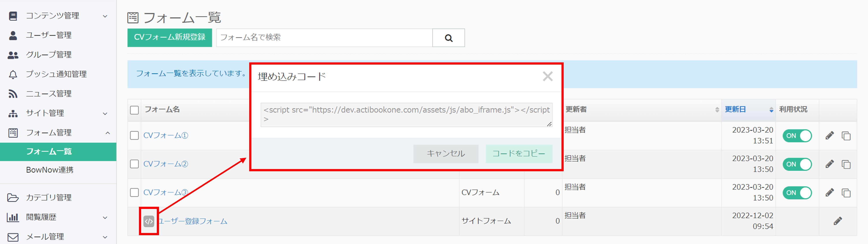Tick the select-all checkbox in header
Screen dimensions: 868x244
tap(135, 110)
